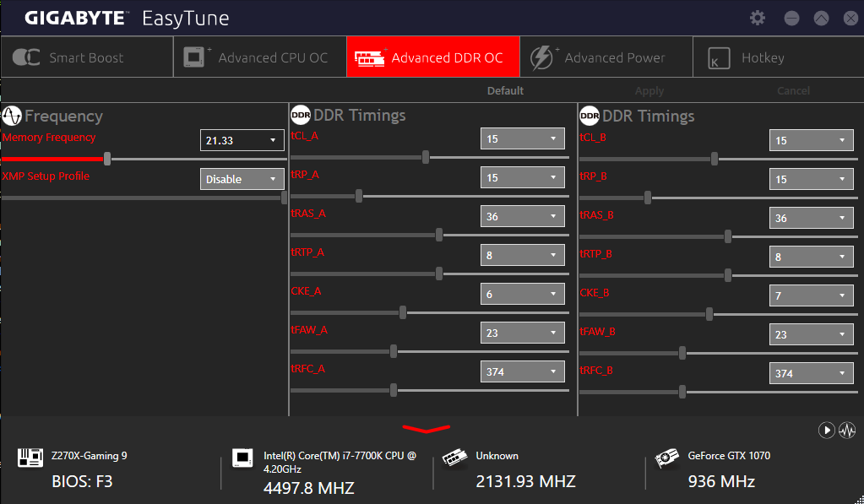Open the tFAW_A value dropdown

522,333
